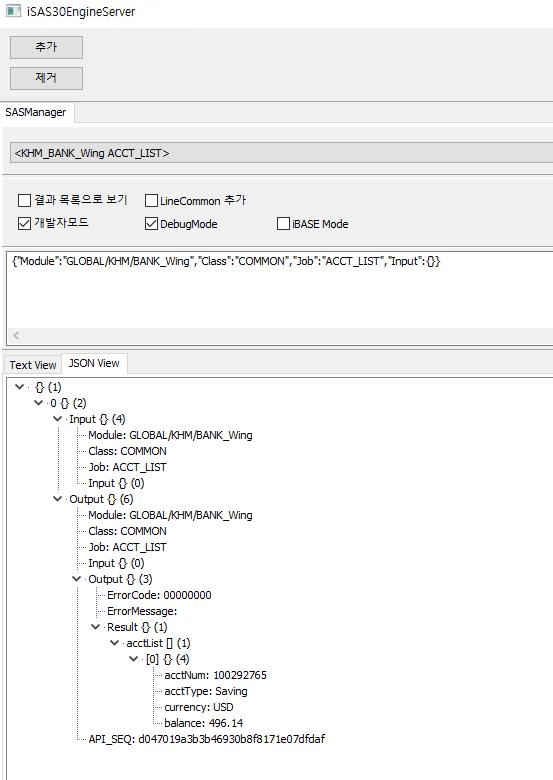Click the 제거 button
This screenshot has height=780, width=553.
46,78
